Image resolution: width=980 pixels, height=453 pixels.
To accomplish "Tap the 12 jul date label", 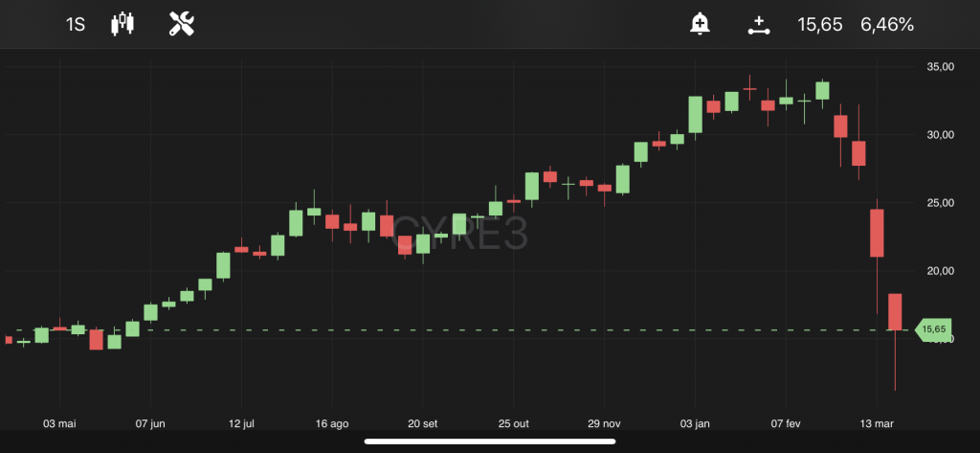I will pos(241,423).
